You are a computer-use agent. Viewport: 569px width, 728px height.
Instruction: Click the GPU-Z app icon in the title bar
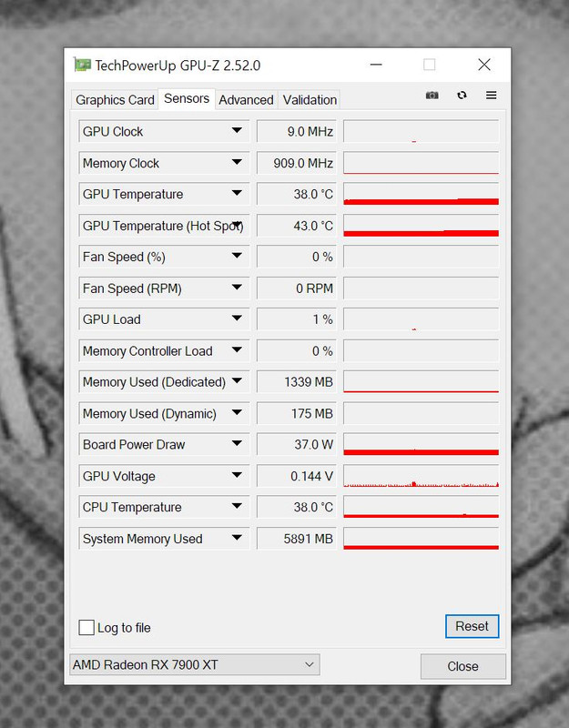coord(83,65)
